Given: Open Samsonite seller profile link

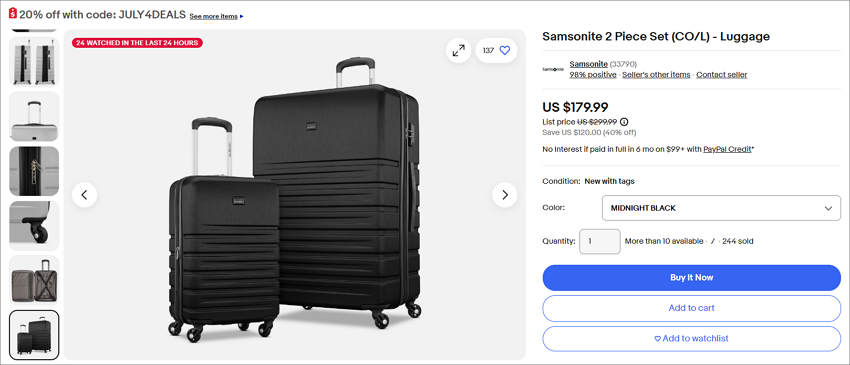Looking at the screenshot, I should coord(588,64).
